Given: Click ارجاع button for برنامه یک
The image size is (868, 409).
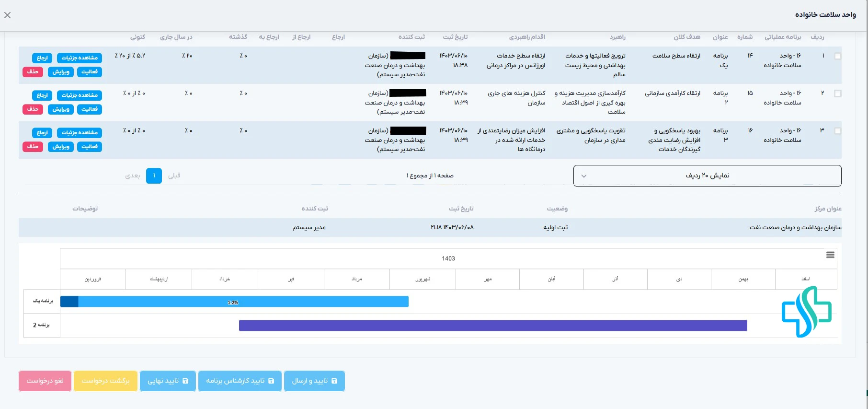Looking at the screenshot, I should pos(42,58).
